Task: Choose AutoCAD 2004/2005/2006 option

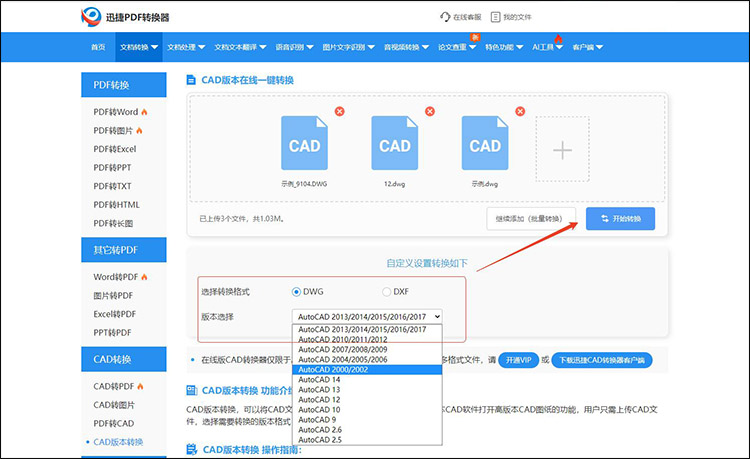Action: coord(367,360)
